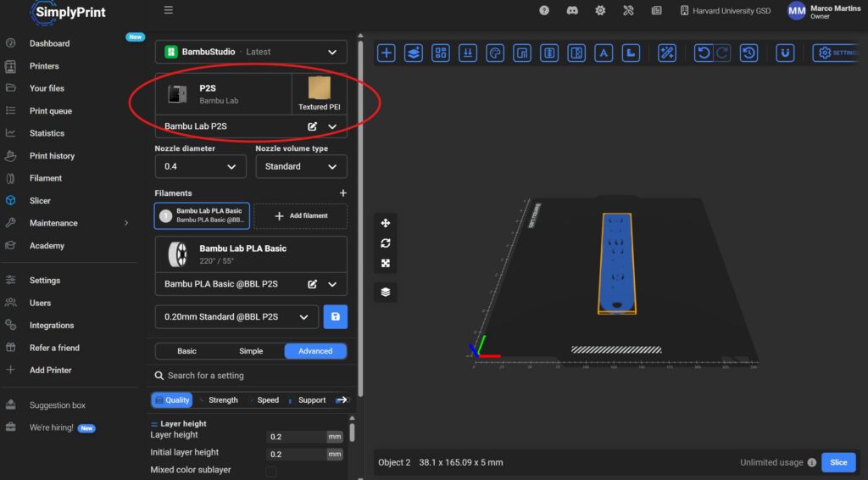Viewport: 868px width, 480px height.
Task: Collapse the Layer height settings section
Action: point(178,423)
